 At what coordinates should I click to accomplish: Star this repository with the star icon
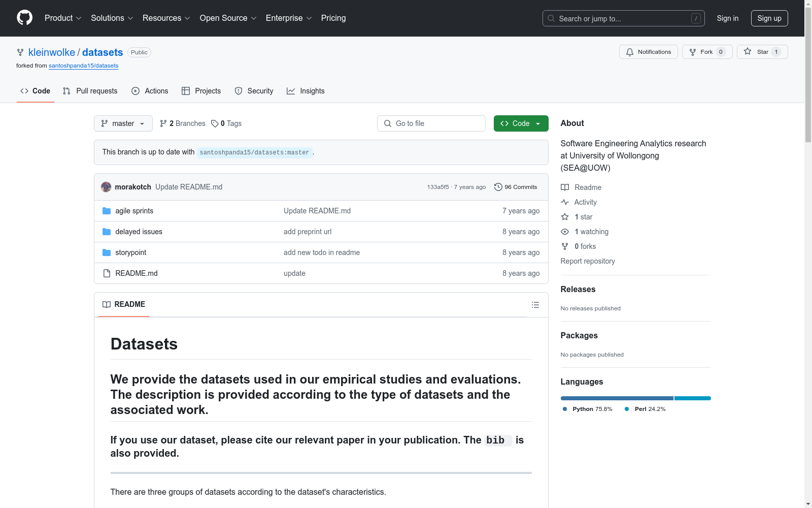tap(748, 51)
